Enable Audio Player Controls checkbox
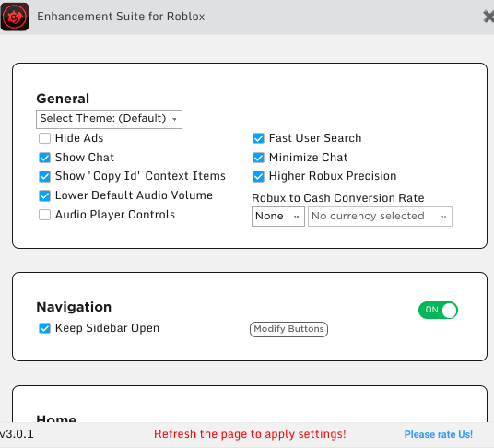 (x=44, y=215)
